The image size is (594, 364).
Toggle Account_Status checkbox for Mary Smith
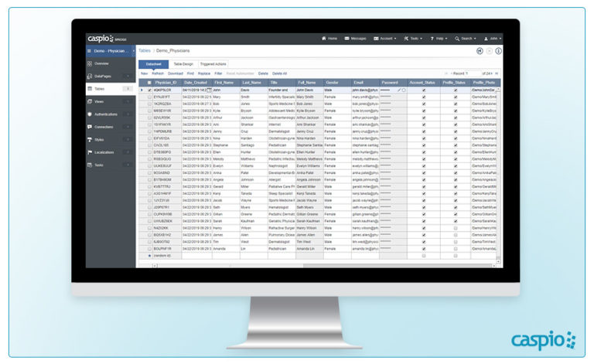(x=424, y=97)
